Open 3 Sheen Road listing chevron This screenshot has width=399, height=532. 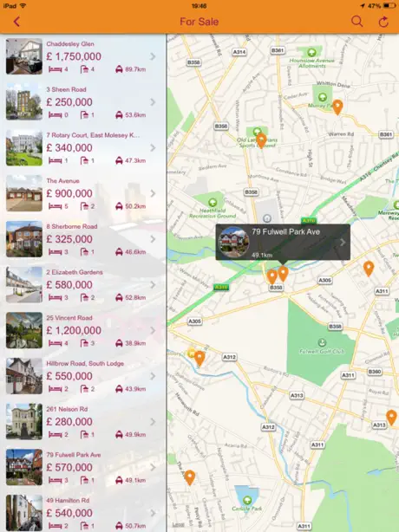pyautogui.click(x=153, y=102)
